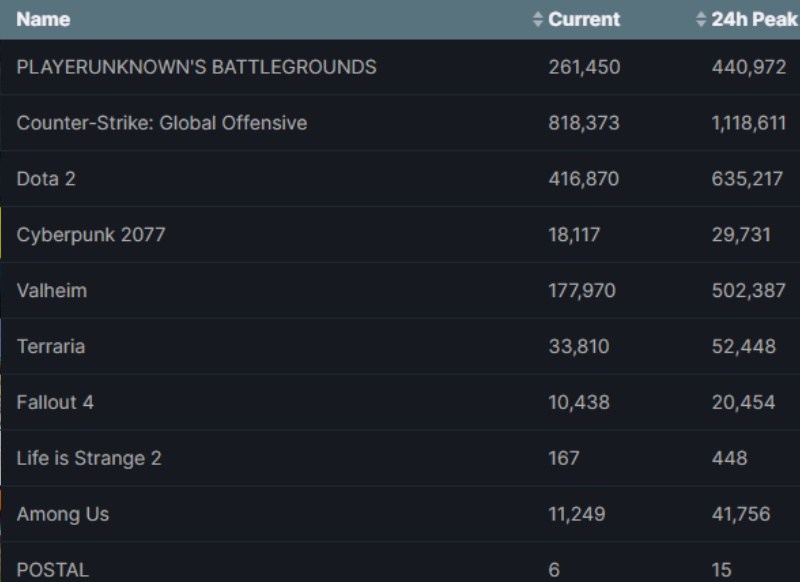The height and width of the screenshot is (582, 800).
Task: Open Life is Strange 2 entry
Action: pyautogui.click(x=89, y=459)
